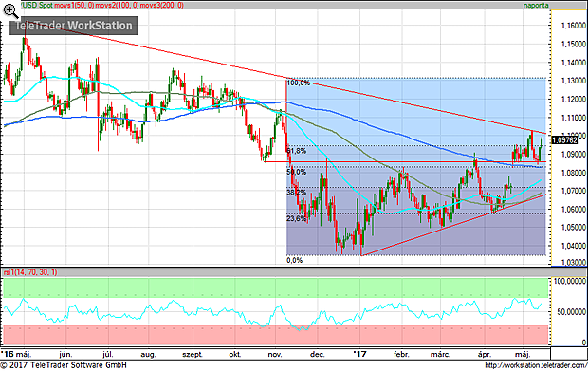
Task: Click the máj. label following ápr.
Action: pyautogui.click(x=524, y=354)
